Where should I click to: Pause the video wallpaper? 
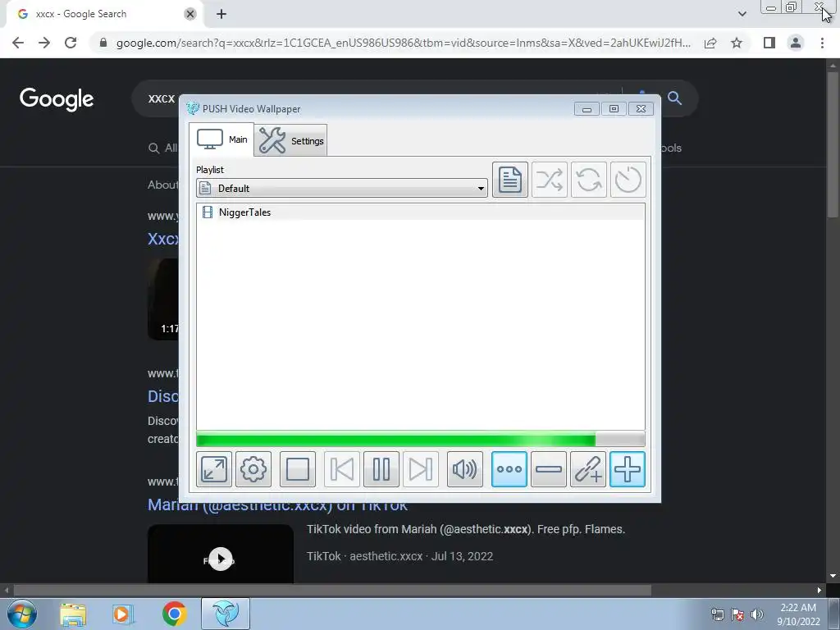coord(381,469)
